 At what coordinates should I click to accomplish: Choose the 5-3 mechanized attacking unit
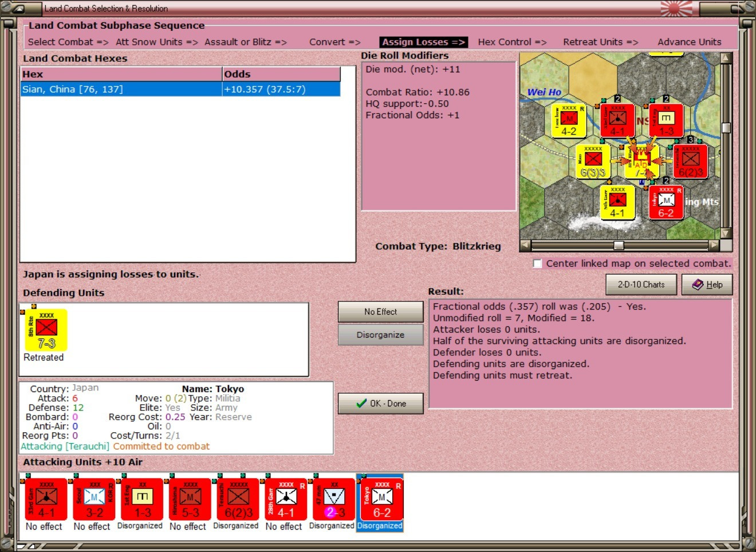pyautogui.click(x=190, y=498)
